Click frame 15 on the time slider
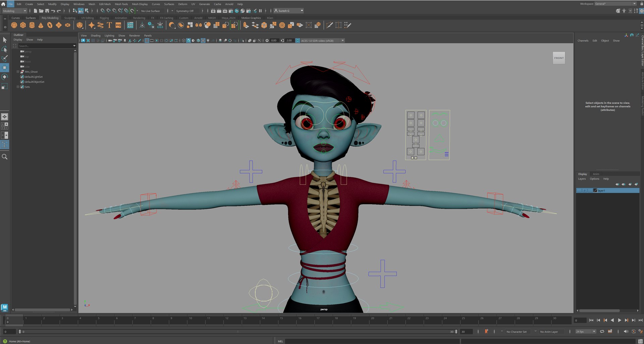 (x=281, y=321)
